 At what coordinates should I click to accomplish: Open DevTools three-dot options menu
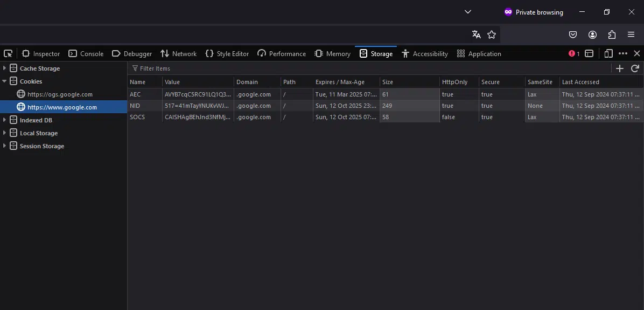pos(623,53)
